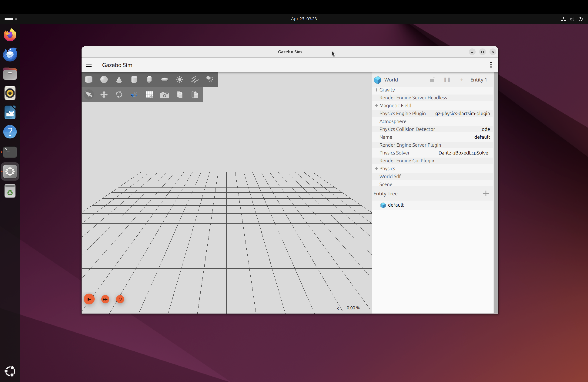This screenshot has height=382, width=588.
Task: Paste the copied entity
Action: [195, 95]
